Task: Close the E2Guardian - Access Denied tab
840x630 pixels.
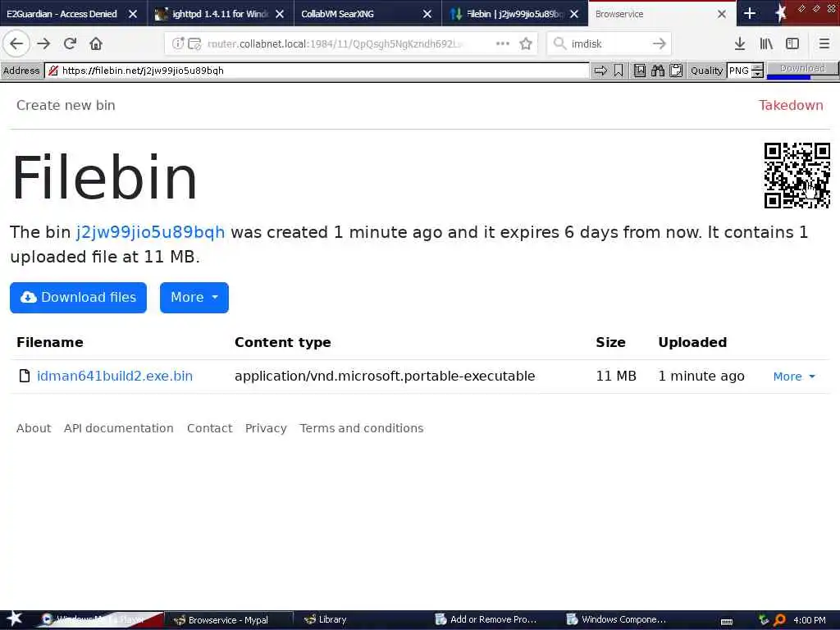Action: coord(133,14)
